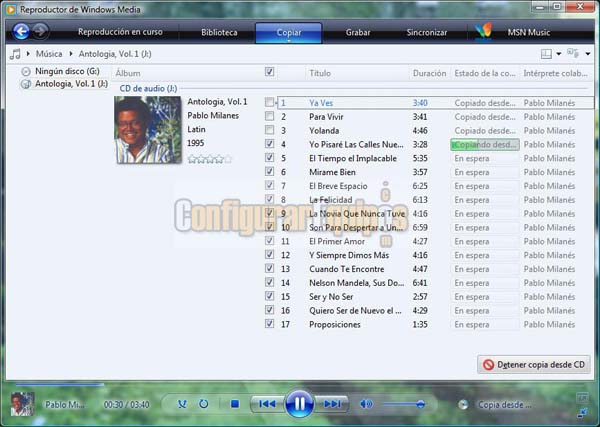This screenshot has width=600, height=427.
Task: Select the Antologia, Vol. 1 (J:) disc icon
Action: (x=26, y=84)
